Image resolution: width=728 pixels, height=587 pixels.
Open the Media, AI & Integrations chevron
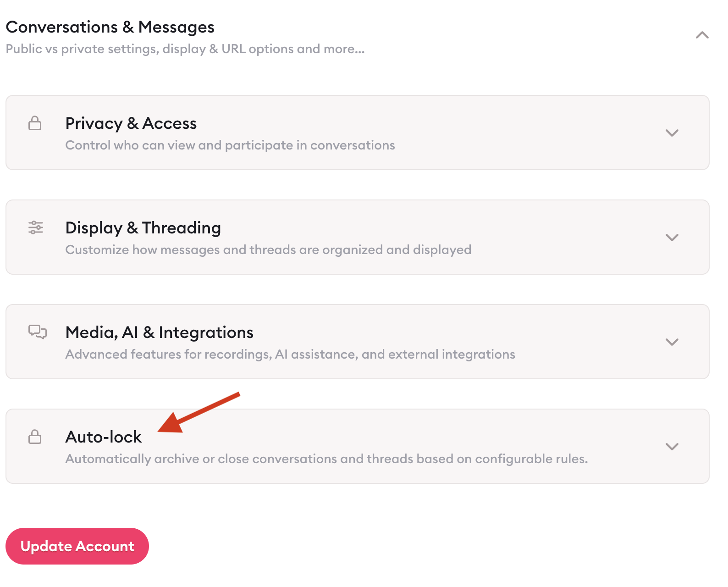pos(672,342)
